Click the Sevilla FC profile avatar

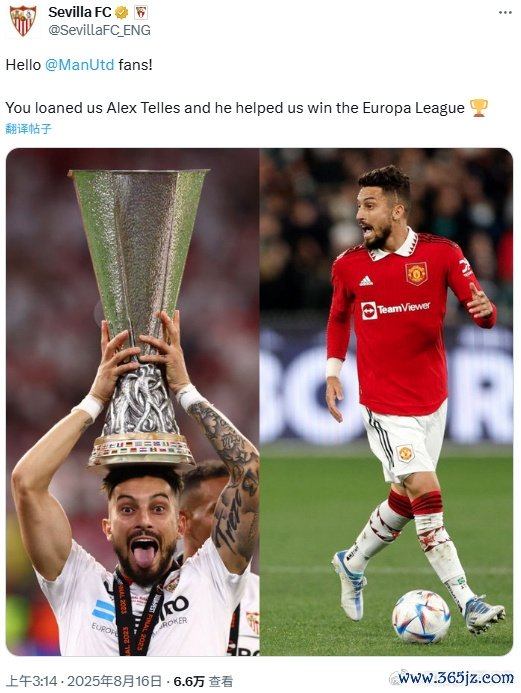click(23, 21)
